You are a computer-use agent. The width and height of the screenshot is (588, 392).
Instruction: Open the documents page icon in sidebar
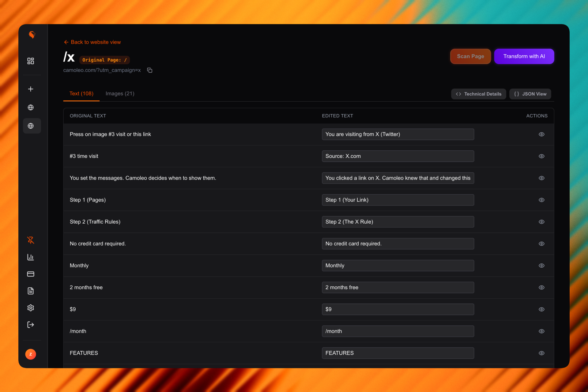click(x=31, y=291)
